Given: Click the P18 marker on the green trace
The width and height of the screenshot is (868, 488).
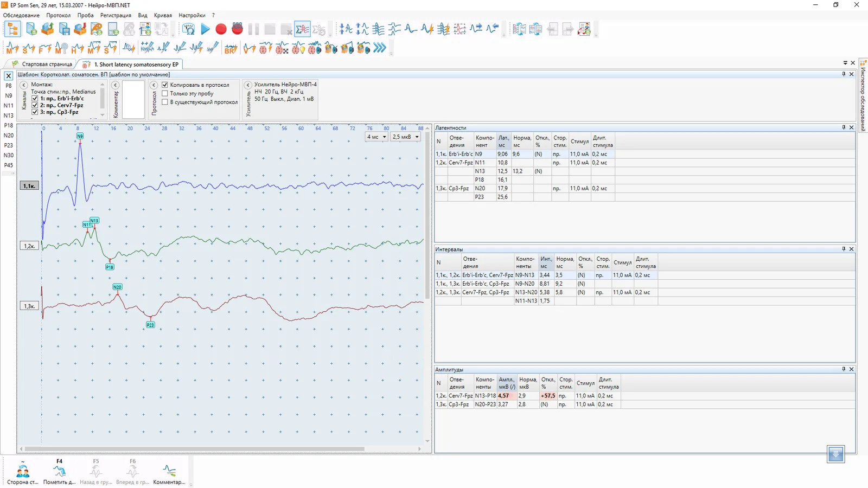Looking at the screenshot, I should point(110,267).
